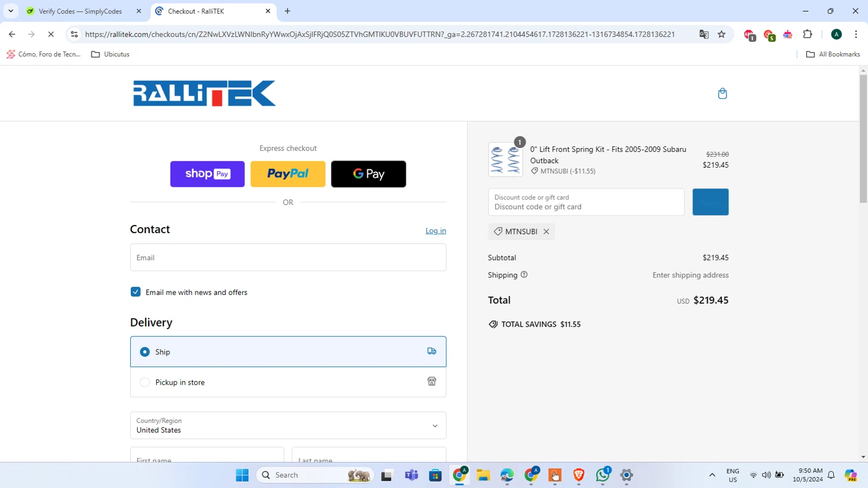Viewport: 868px width, 488px height.
Task: Click the Log in link
Action: [x=436, y=231]
